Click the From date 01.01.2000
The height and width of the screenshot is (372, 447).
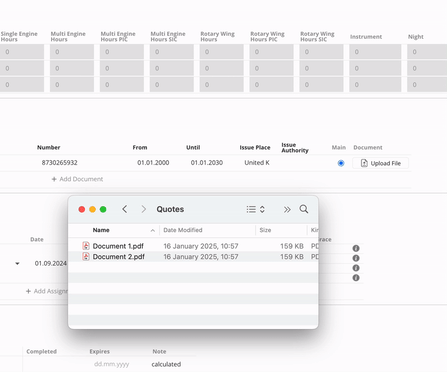(x=153, y=163)
